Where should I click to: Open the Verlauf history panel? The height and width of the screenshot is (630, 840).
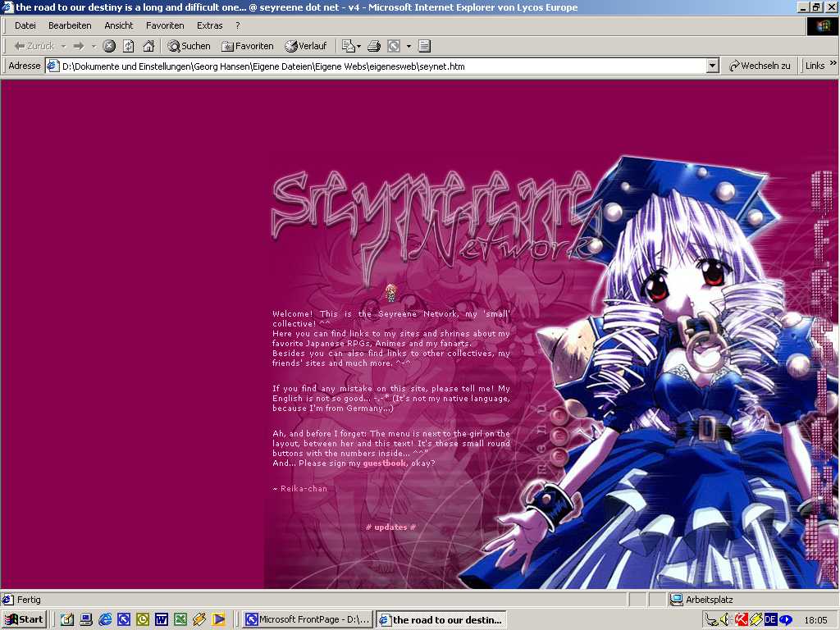click(306, 46)
